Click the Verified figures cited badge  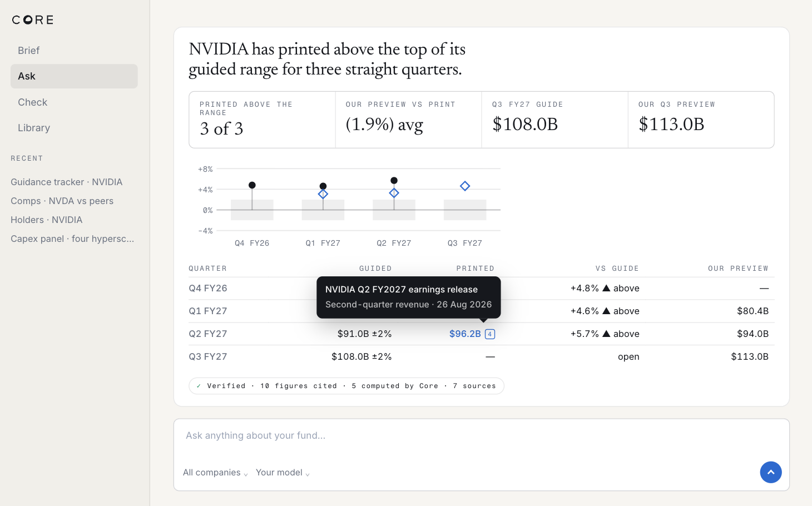pos(346,386)
